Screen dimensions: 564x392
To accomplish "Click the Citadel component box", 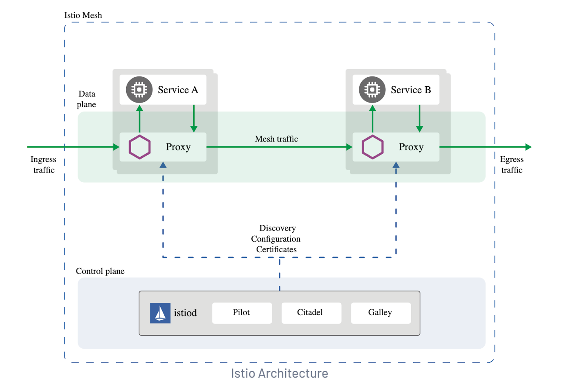I will coord(311,313).
